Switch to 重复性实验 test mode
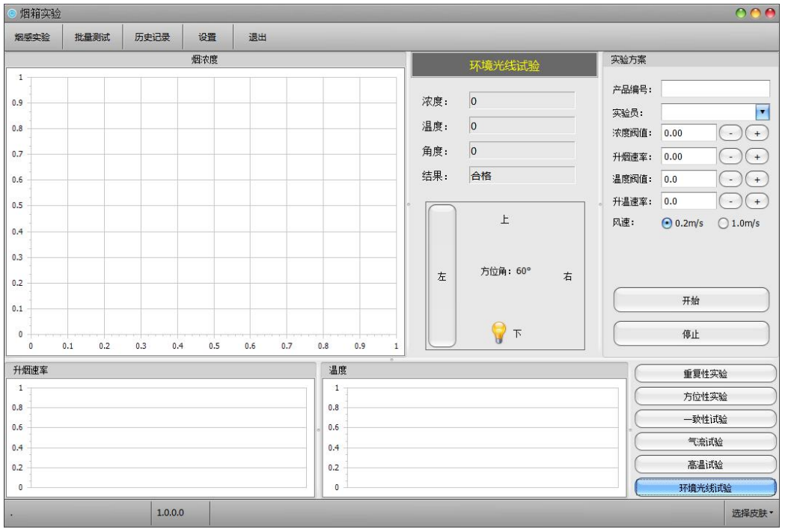 click(x=706, y=373)
